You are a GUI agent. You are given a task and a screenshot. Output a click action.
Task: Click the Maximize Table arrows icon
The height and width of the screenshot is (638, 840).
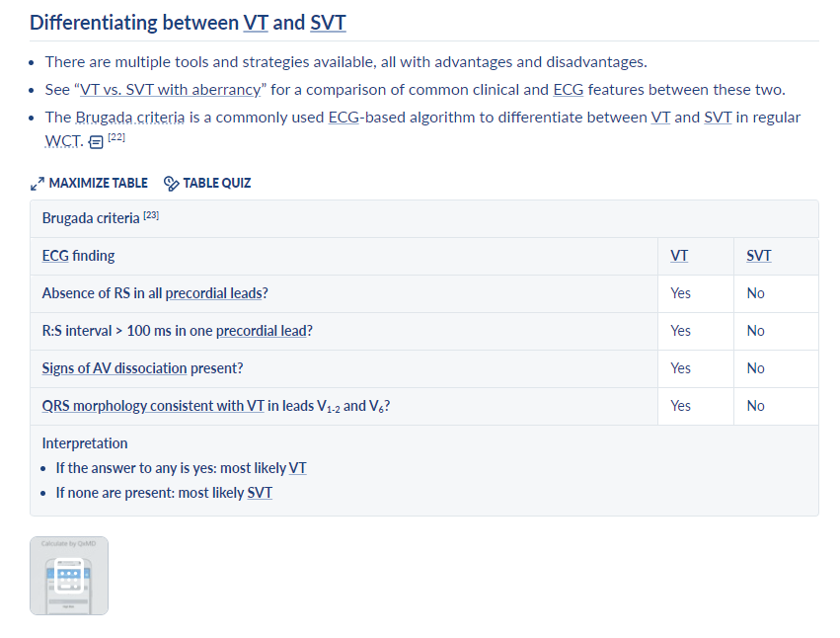[37, 184]
